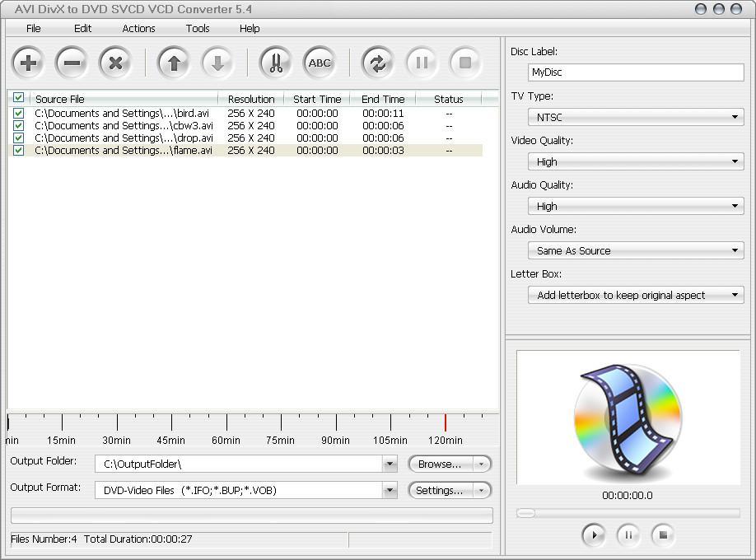Click the flame.avi end time 00:00:03
Screen dimensions: 756x560
[383, 151]
